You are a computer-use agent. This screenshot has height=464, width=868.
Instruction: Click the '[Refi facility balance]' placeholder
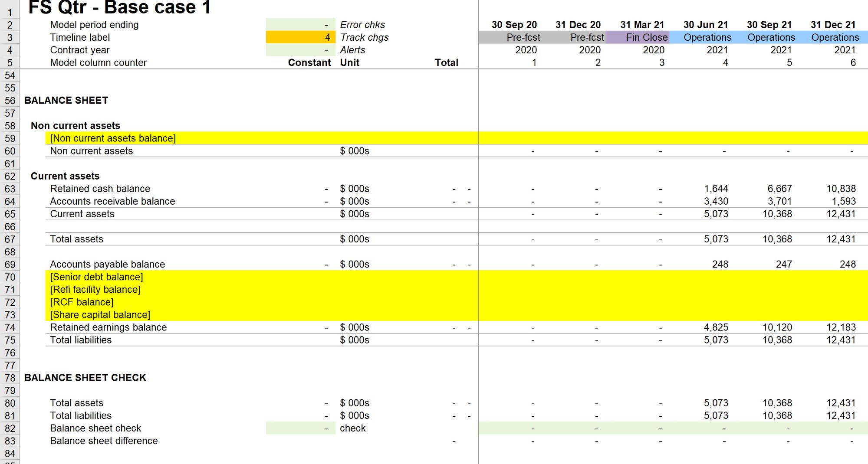tap(95, 289)
